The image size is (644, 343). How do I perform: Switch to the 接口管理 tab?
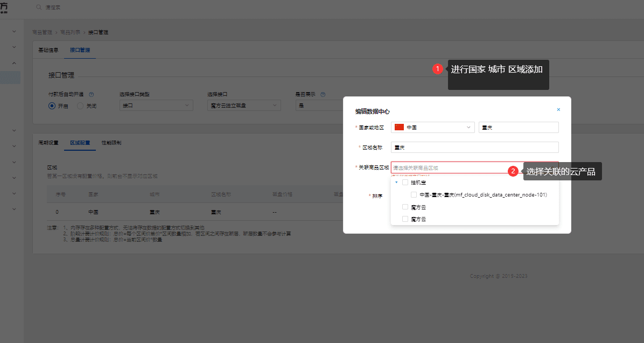point(80,50)
